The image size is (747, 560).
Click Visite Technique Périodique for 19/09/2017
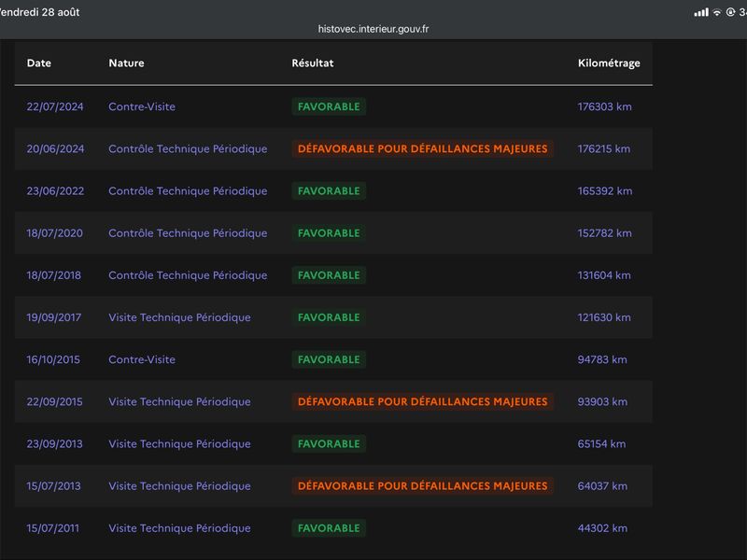pos(179,317)
